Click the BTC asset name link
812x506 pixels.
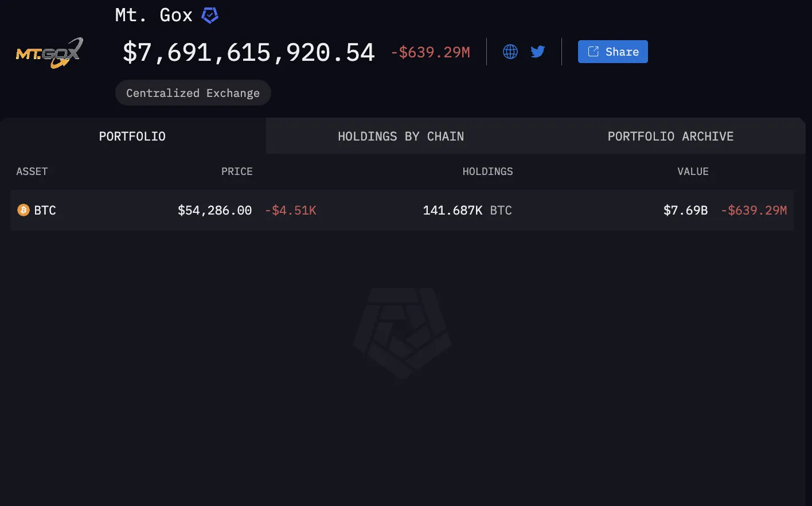tap(45, 211)
